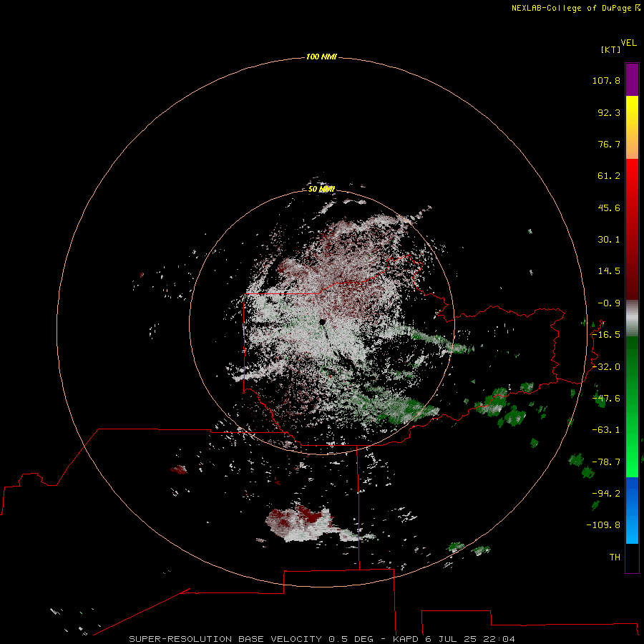Click the -32.0 legend value

606,367
